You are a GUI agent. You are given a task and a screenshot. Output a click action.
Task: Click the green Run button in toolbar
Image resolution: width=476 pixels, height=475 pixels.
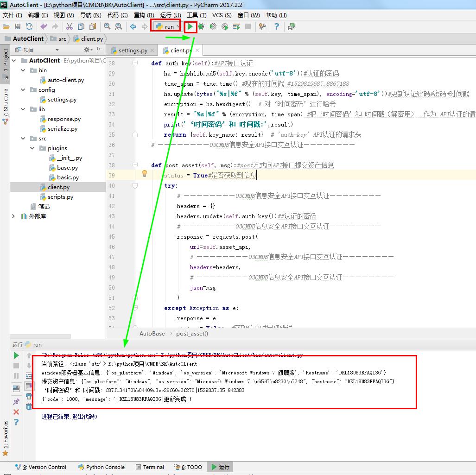click(190, 27)
